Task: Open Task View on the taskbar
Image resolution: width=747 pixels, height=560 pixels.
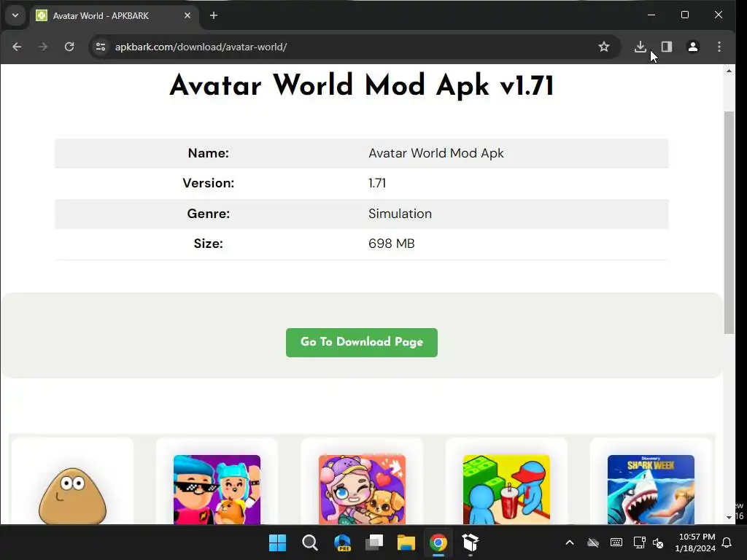Action: (374, 542)
